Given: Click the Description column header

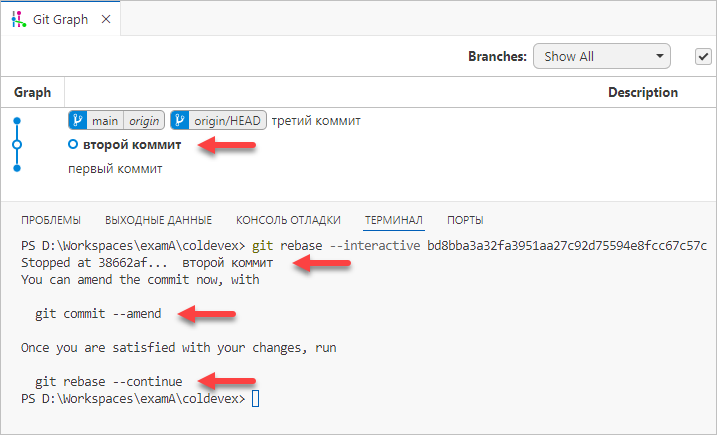Looking at the screenshot, I should pyautogui.click(x=642, y=92).
